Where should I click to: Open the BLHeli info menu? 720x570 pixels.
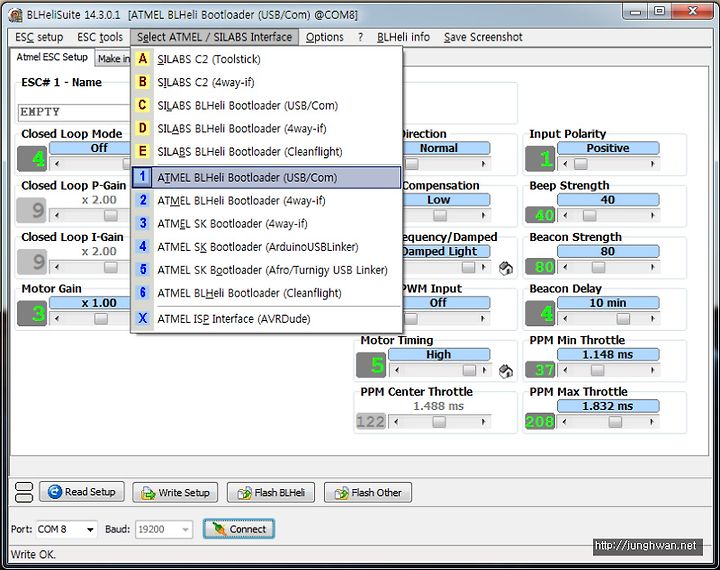(403, 37)
